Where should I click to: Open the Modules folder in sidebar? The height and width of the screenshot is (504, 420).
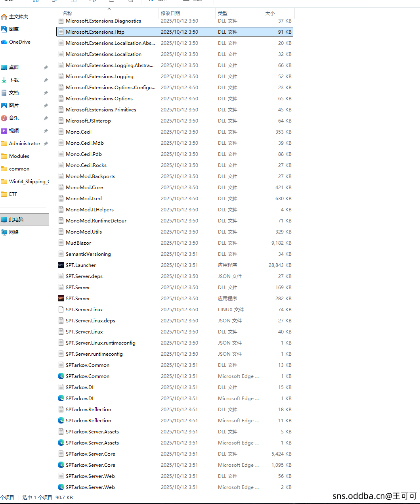click(x=19, y=156)
